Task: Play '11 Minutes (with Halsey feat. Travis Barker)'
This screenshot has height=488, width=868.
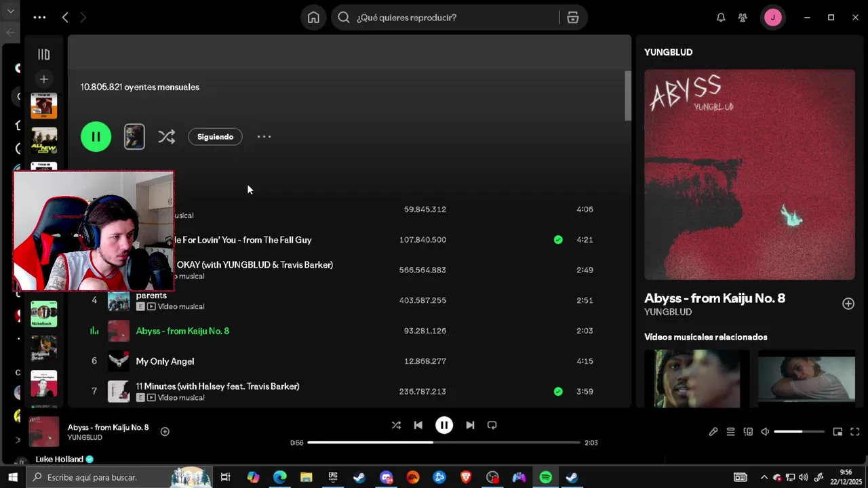Action: tap(217, 386)
